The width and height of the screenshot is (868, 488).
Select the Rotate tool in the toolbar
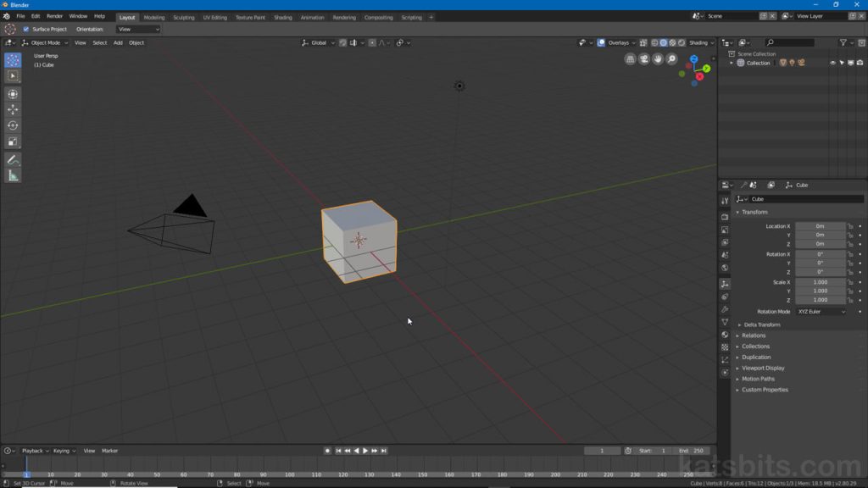13,125
